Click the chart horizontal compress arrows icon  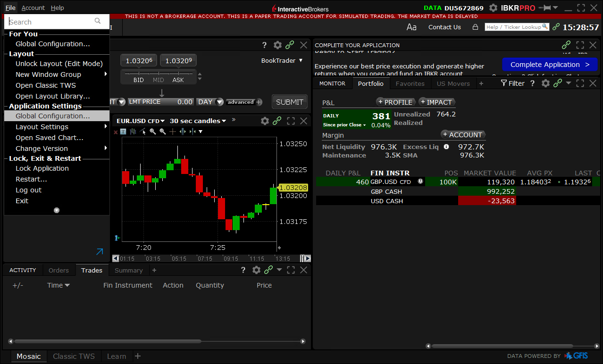point(192,132)
